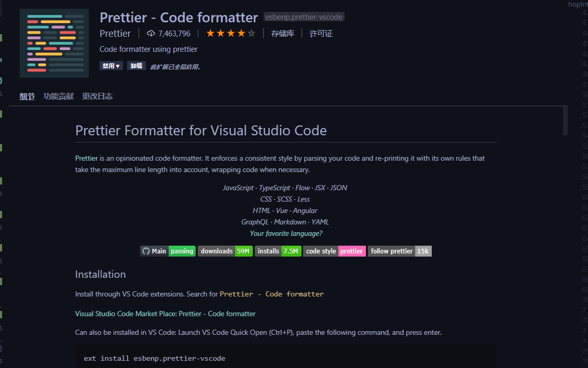Click the Prettier publisher name
588x368 pixels.
click(x=115, y=33)
